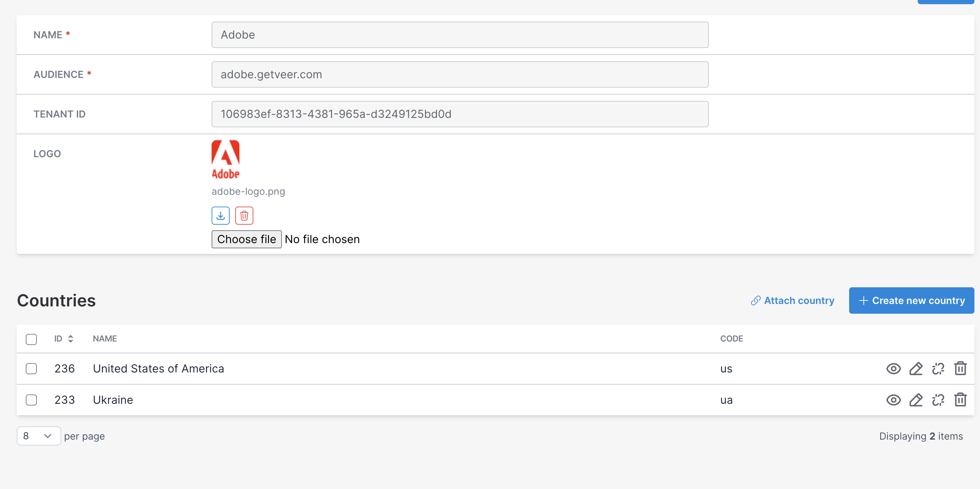The height and width of the screenshot is (489, 980).
Task: Edit the United States country entry
Action: tap(916, 368)
